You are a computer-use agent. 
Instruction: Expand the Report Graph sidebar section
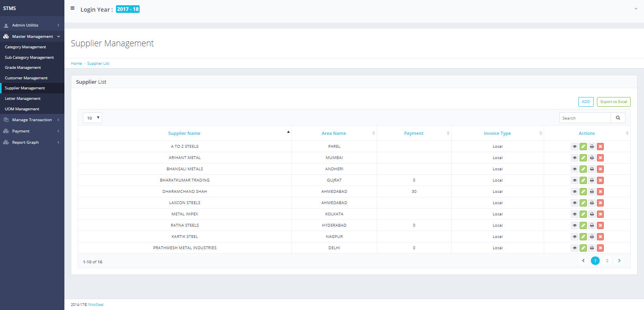pyautogui.click(x=25, y=143)
